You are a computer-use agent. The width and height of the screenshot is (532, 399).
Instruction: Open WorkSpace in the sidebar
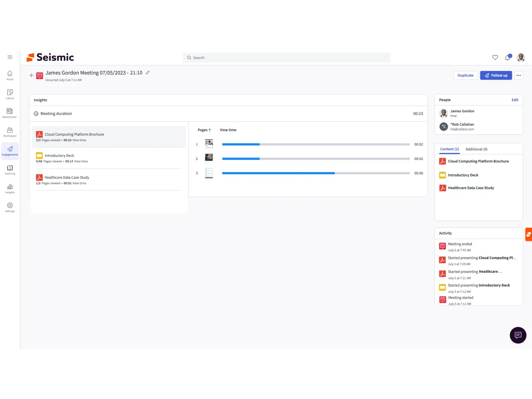pos(10,132)
